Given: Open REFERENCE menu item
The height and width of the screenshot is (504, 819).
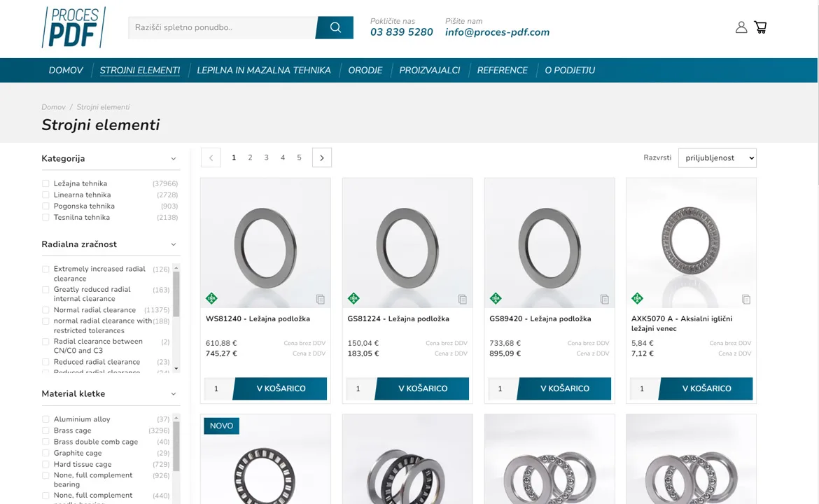Looking at the screenshot, I should point(503,70).
